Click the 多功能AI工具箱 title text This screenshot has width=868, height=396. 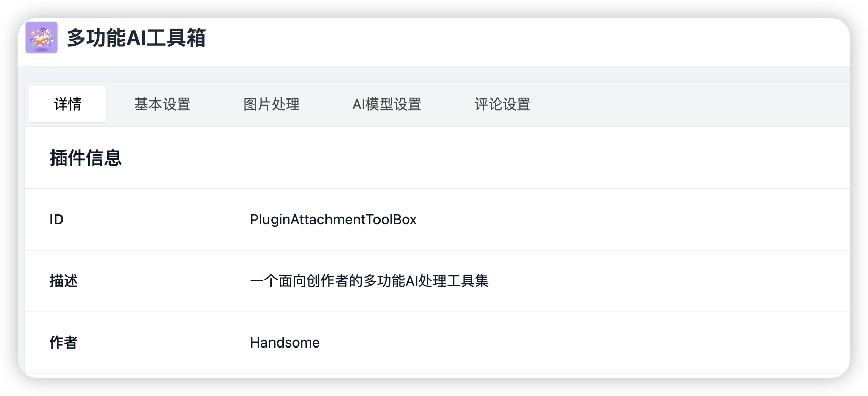136,38
